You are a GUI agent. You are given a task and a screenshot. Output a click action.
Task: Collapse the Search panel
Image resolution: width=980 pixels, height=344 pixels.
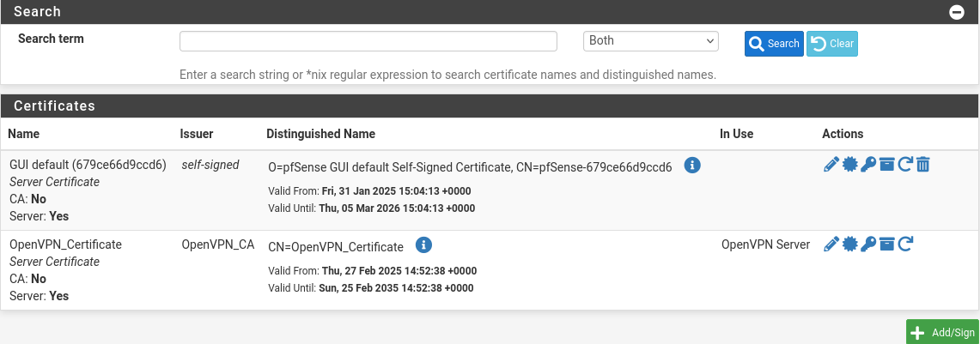(x=956, y=12)
